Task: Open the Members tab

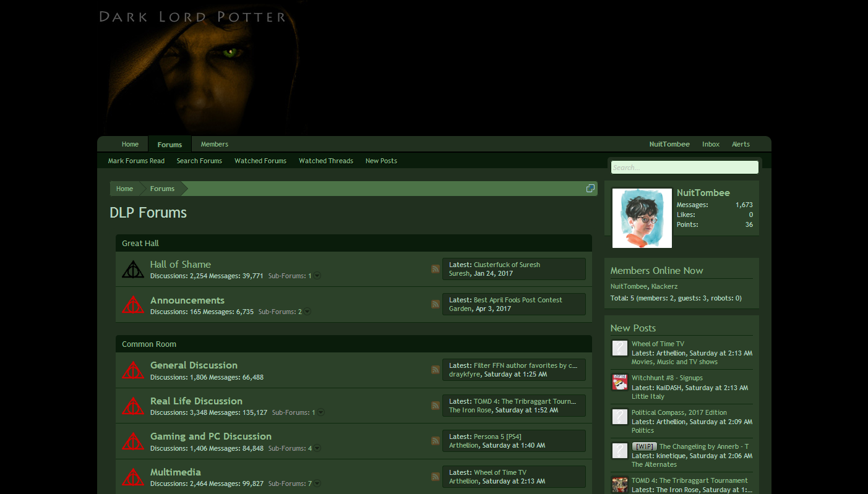Action: coord(215,144)
